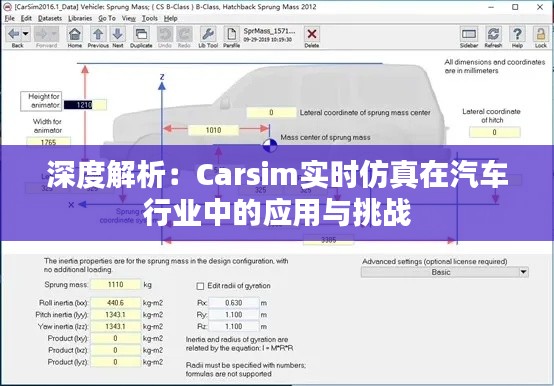This screenshot has height=386, width=554.
Task: Click the Lateral coordinate of hitch field
Action: coord(495,132)
